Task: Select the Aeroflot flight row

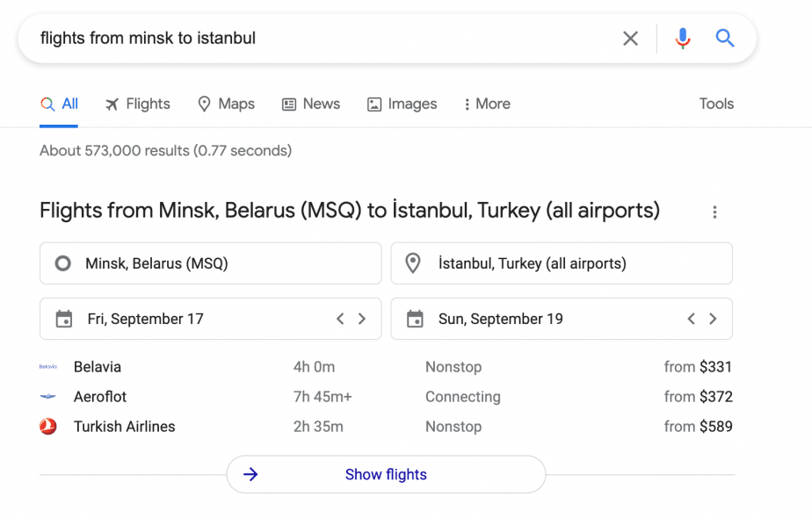Action: point(387,397)
